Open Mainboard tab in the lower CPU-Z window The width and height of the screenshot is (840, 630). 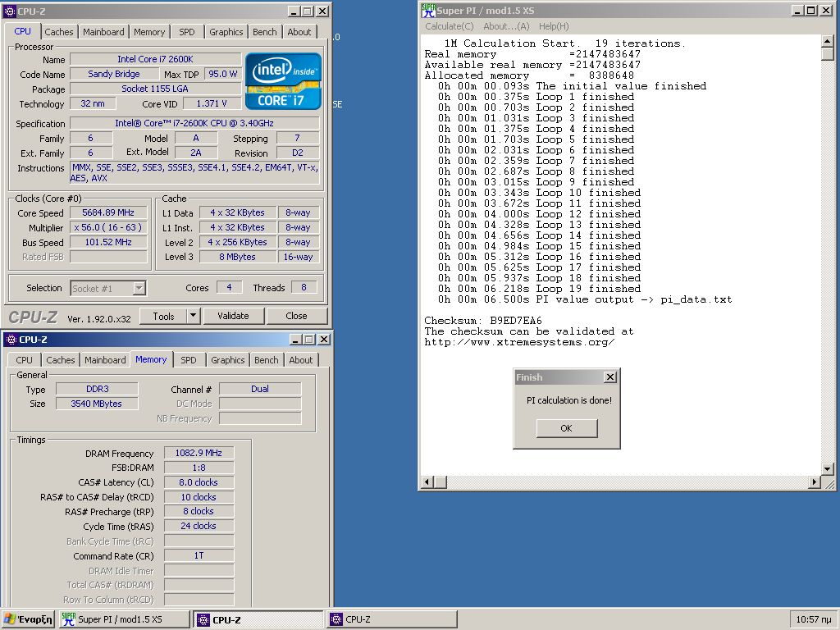point(105,360)
